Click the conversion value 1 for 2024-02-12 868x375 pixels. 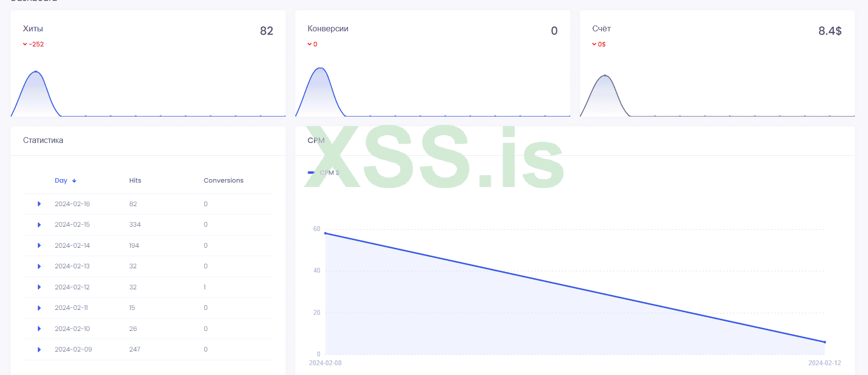(x=205, y=287)
